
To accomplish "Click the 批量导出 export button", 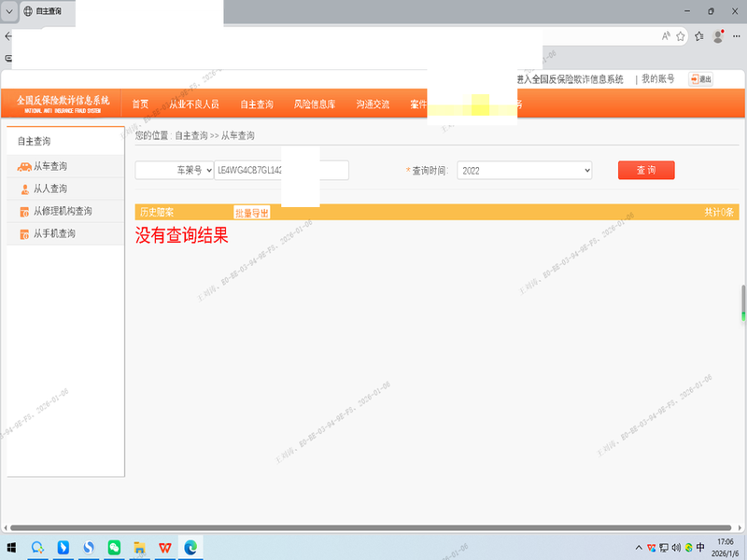I will 251,213.
